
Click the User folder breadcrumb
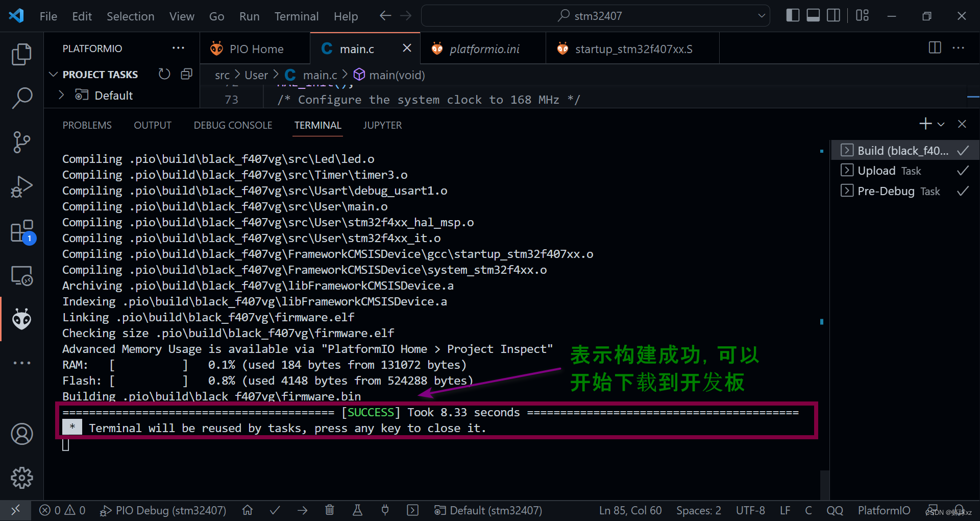[x=256, y=75]
